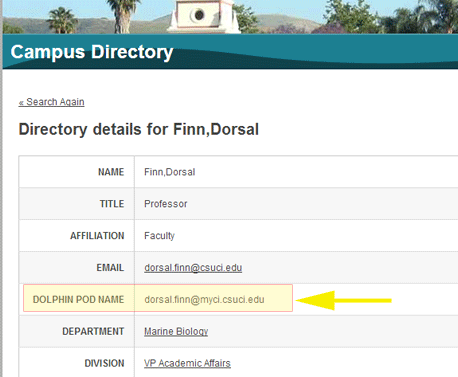
Task: Click the DIVISION row label
Action: tap(104, 363)
